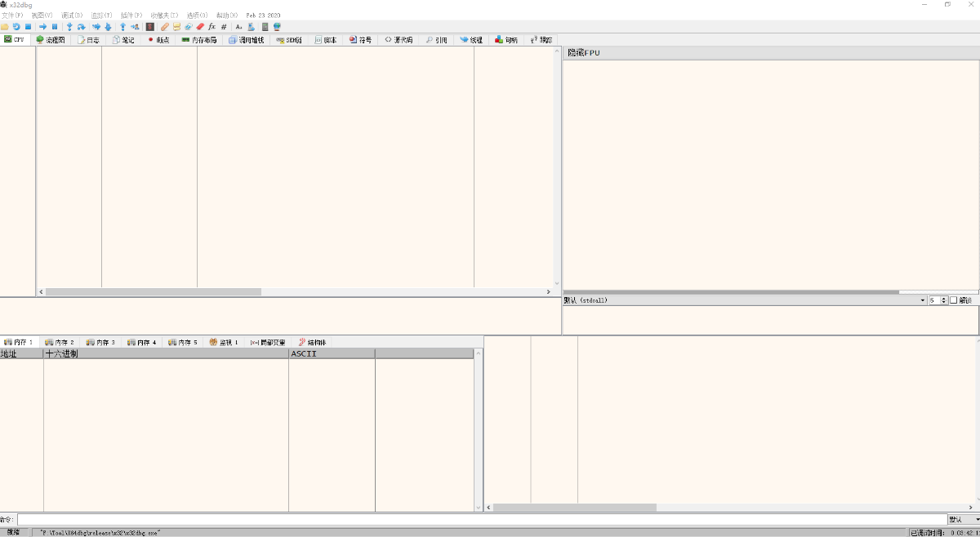Switch to the 符号 tab

[360, 39]
